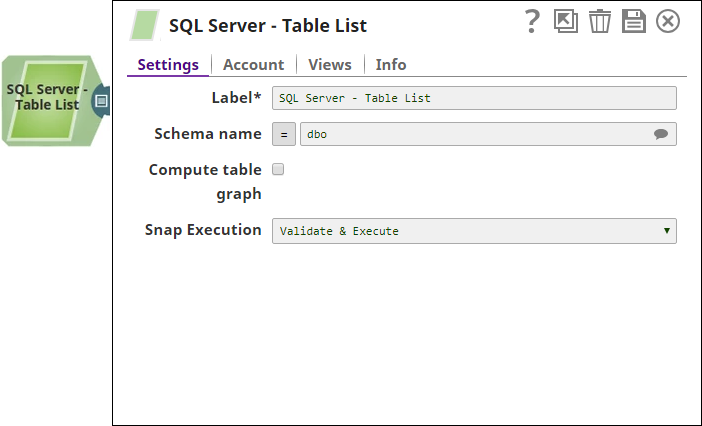Close the SQL Server settings dialog
The image size is (702, 426).
(668, 21)
